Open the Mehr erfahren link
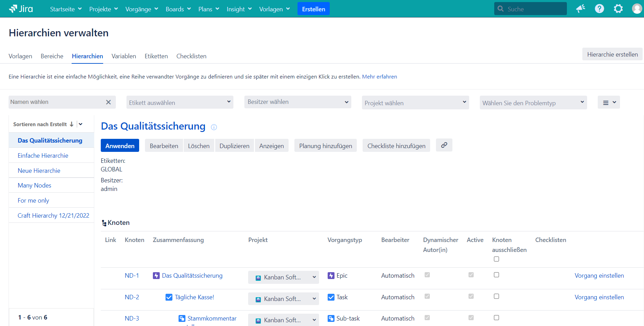This screenshot has width=644, height=326. [x=379, y=77]
